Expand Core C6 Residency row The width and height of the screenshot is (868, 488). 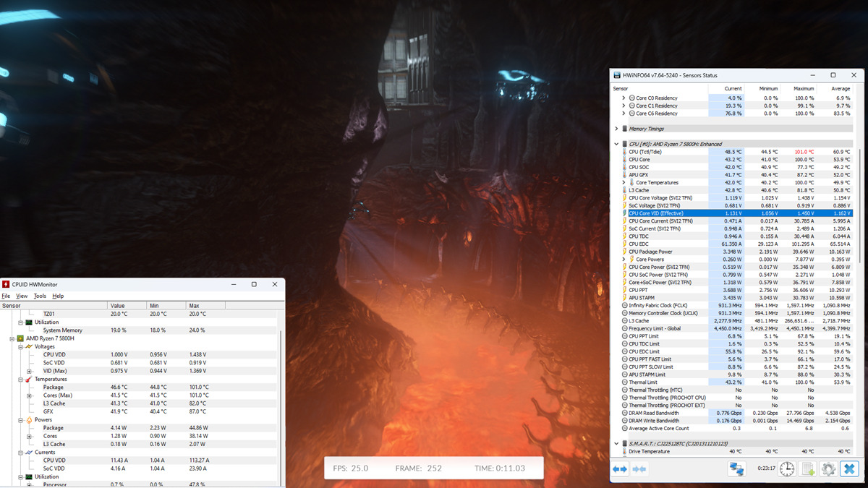[624, 114]
